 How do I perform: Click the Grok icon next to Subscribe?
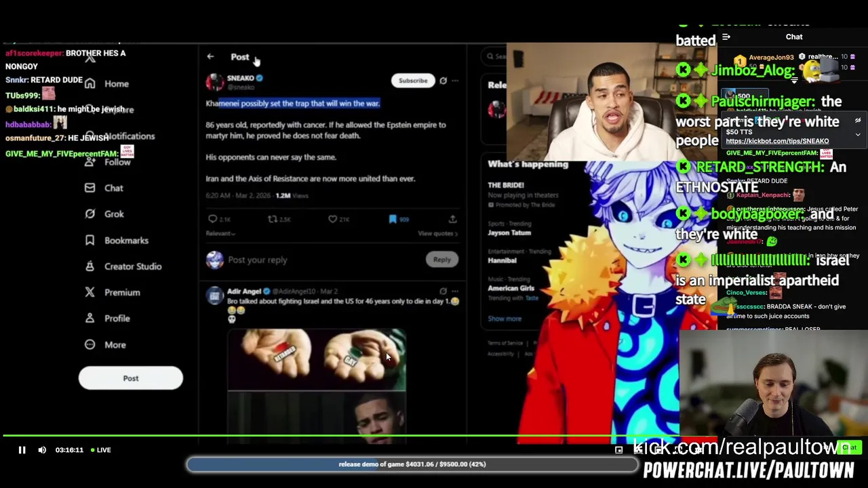(x=443, y=81)
